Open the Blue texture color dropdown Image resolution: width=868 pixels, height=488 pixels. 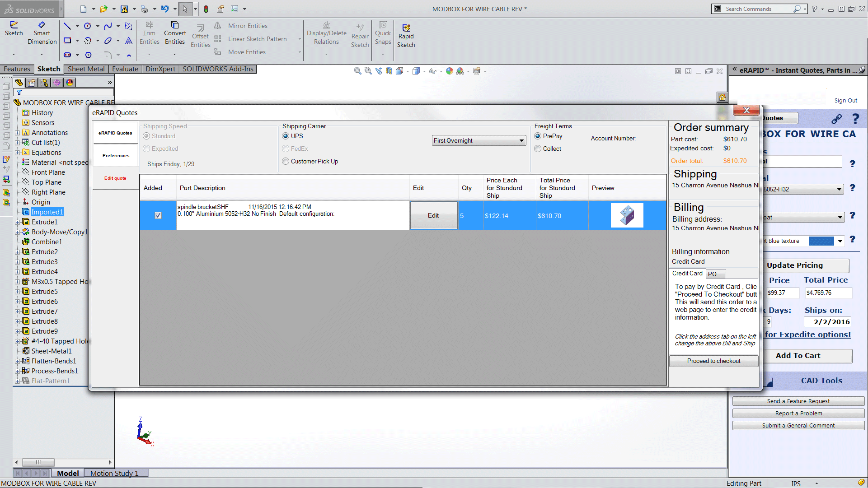(x=840, y=241)
